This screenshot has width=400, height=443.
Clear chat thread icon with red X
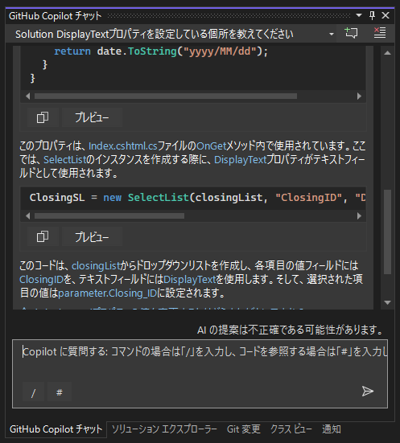[379, 33]
